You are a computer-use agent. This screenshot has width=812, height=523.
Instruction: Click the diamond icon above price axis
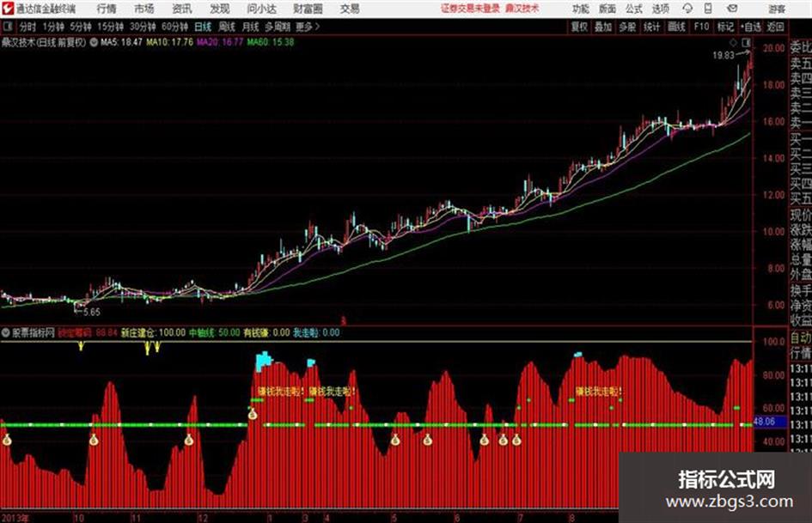pyautogui.click(x=733, y=42)
